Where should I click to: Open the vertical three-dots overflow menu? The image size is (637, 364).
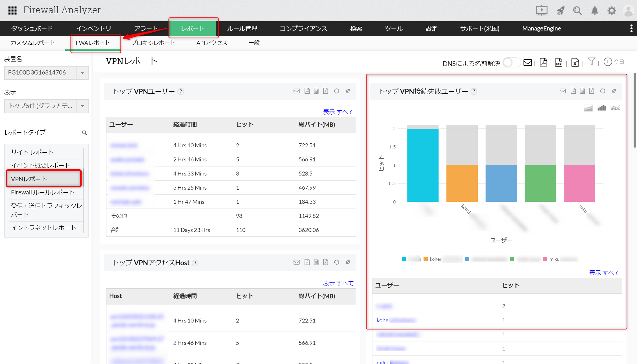pyautogui.click(x=631, y=28)
